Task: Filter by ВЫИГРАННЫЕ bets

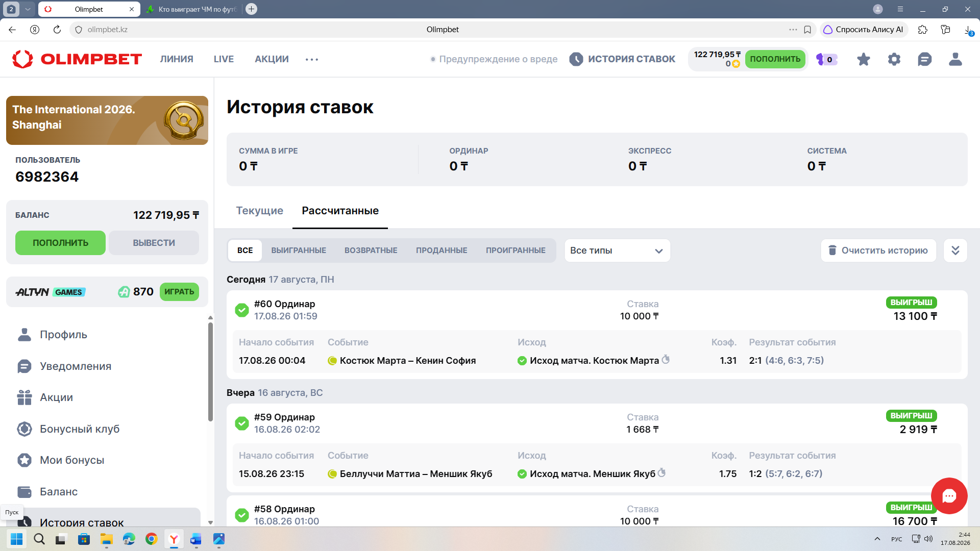Action: (x=299, y=251)
